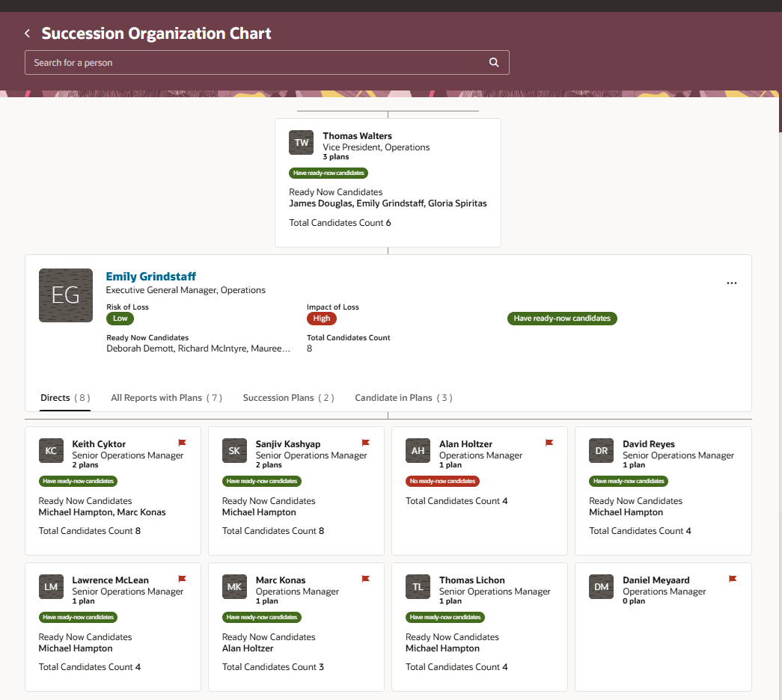Screen dimensions: 782x700
Task: Click Emily Grindstaff's EG avatar image
Action: pyautogui.click(x=65, y=295)
